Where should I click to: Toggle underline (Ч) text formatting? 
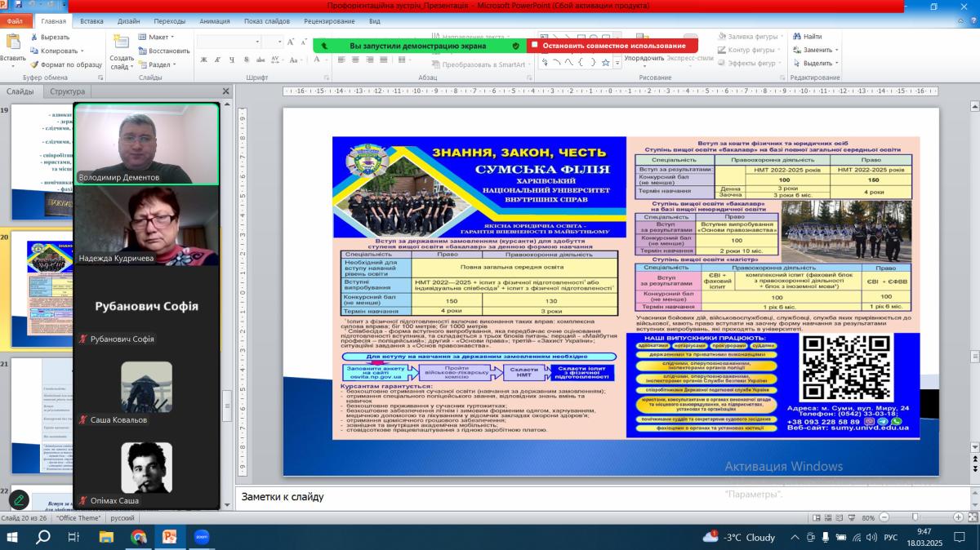(230, 60)
